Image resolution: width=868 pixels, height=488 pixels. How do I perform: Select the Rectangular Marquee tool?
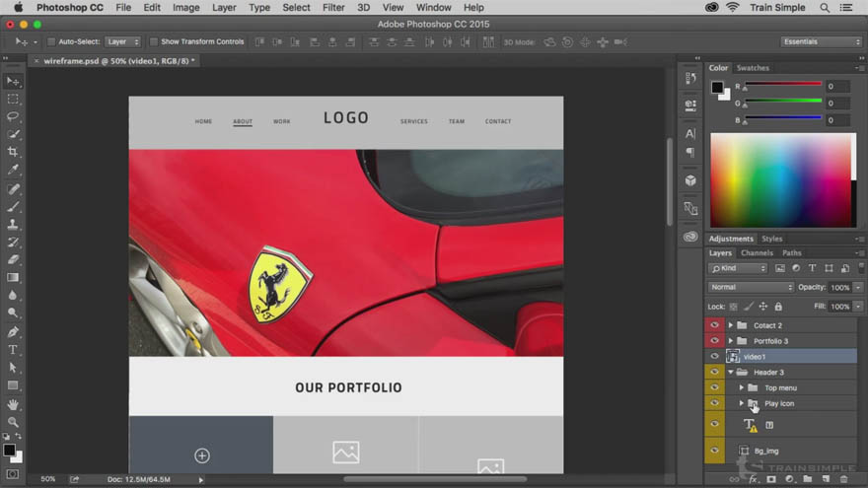(13, 99)
